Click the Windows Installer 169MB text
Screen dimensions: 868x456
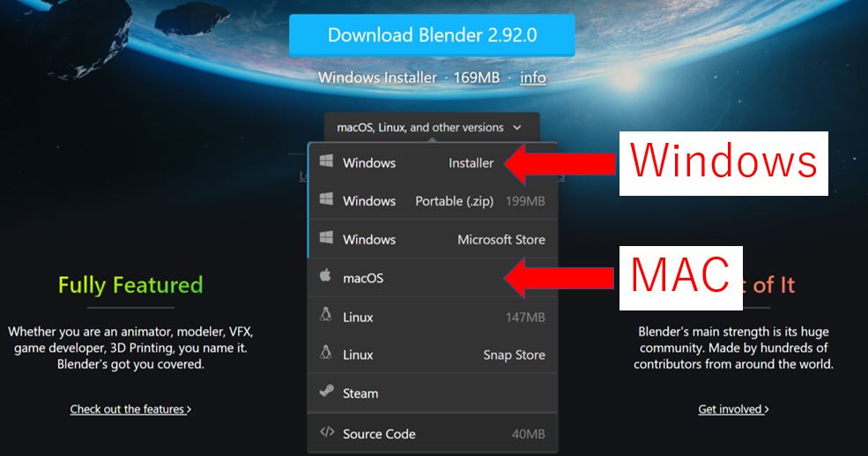[409, 78]
